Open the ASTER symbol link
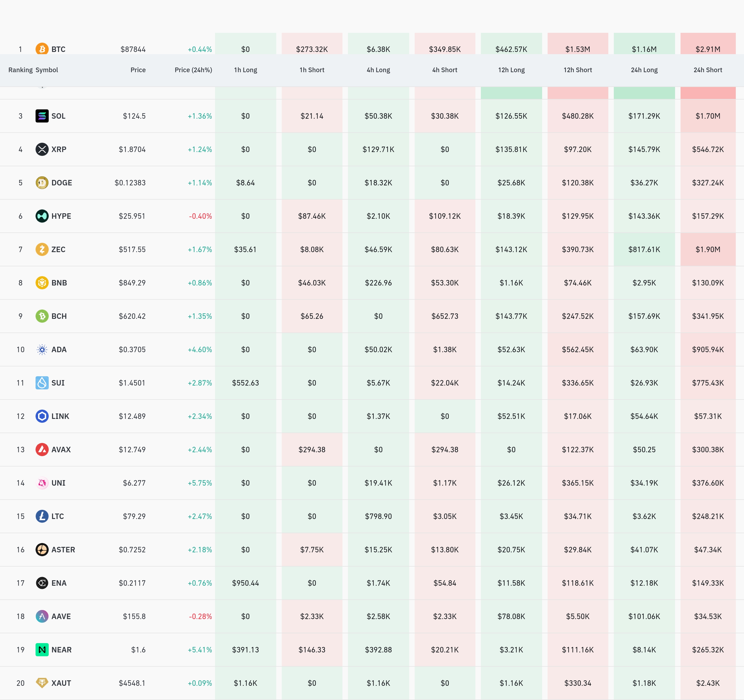Screen dimensions: 744x700 coord(63,550)
